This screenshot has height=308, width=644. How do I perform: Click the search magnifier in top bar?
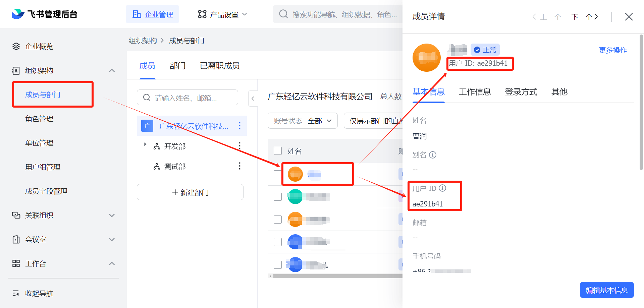(283, 14)
